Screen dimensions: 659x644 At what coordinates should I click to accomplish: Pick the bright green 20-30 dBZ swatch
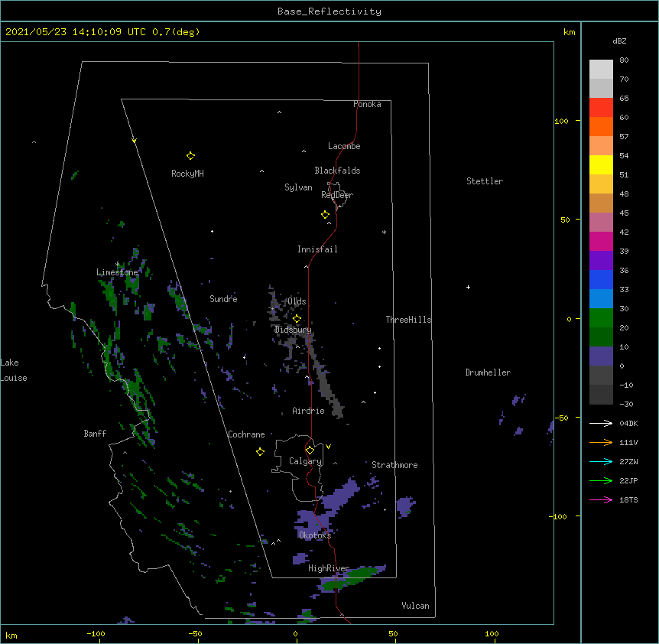[601, 318]
